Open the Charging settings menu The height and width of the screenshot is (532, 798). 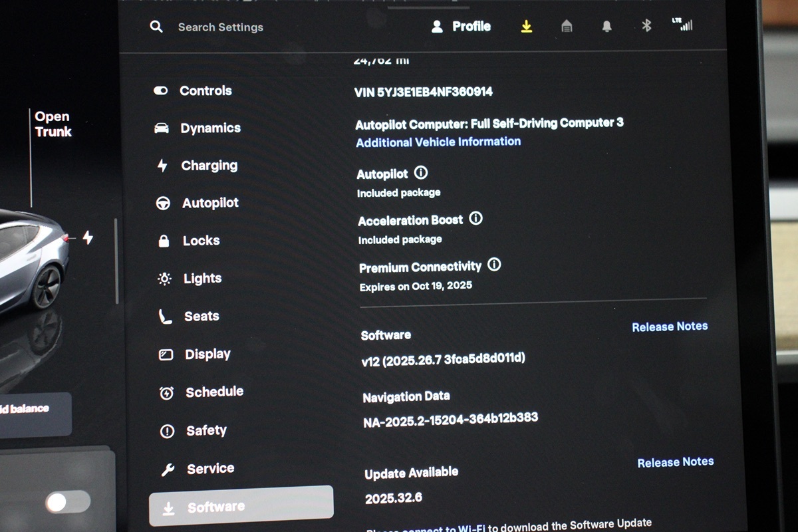pos(209,166)
